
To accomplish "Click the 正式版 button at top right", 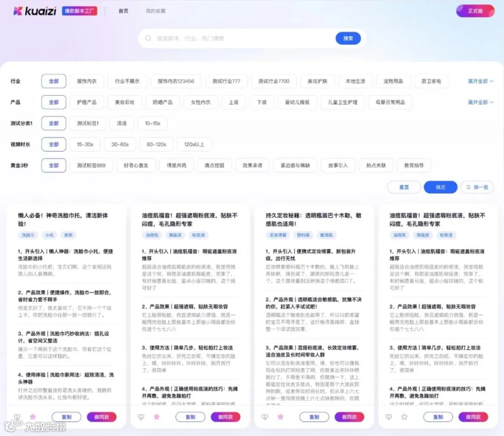I will [x=476, y=11].
